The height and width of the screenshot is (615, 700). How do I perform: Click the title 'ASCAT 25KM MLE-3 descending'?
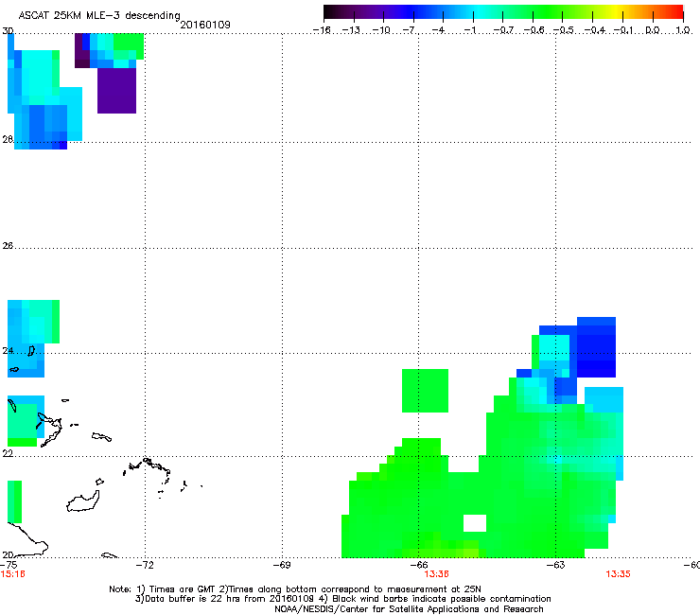coord(99,16)
